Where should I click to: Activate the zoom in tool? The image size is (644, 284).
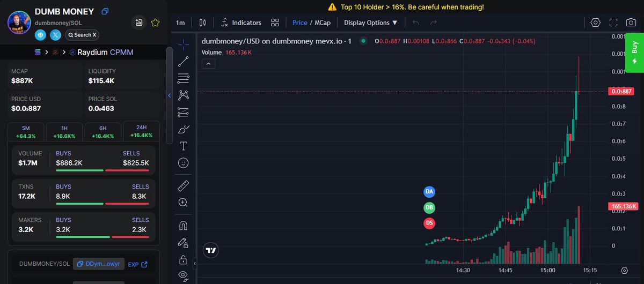point(184,203)
